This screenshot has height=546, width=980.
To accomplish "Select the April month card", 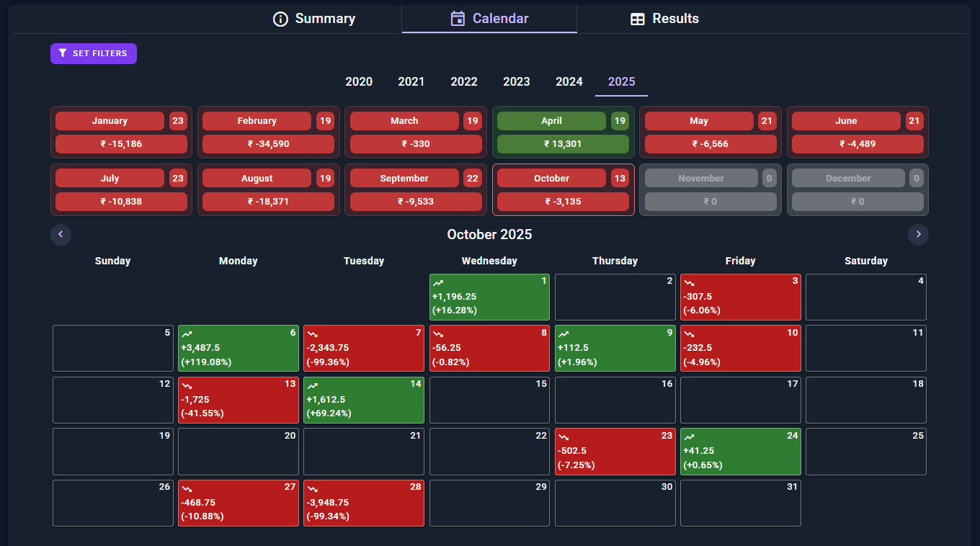I will 563,133.
